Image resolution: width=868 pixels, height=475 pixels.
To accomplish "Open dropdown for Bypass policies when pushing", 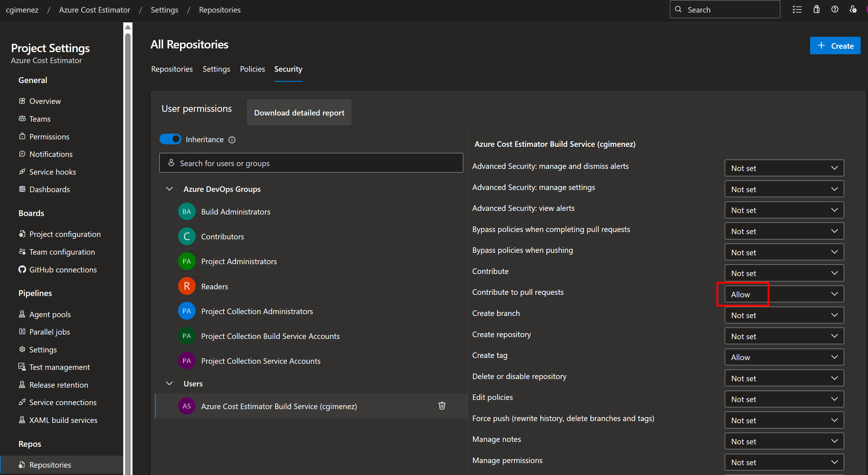I will coord(784,252).
